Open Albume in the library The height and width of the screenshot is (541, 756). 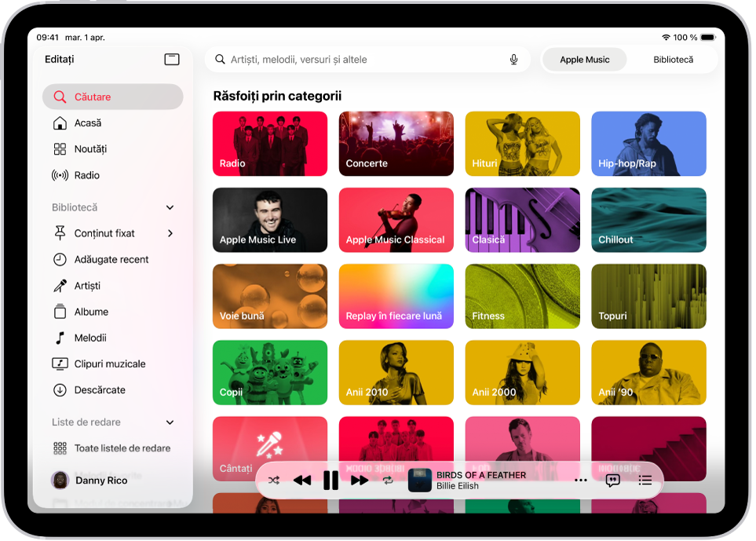click(x=113, y=312)
